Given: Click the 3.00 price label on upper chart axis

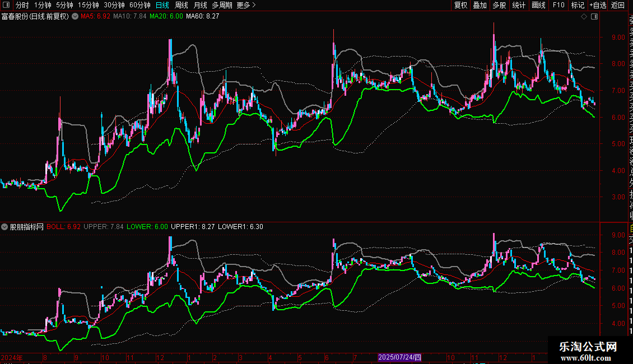Looking at the screenshot, I should [x=618, y=197].
